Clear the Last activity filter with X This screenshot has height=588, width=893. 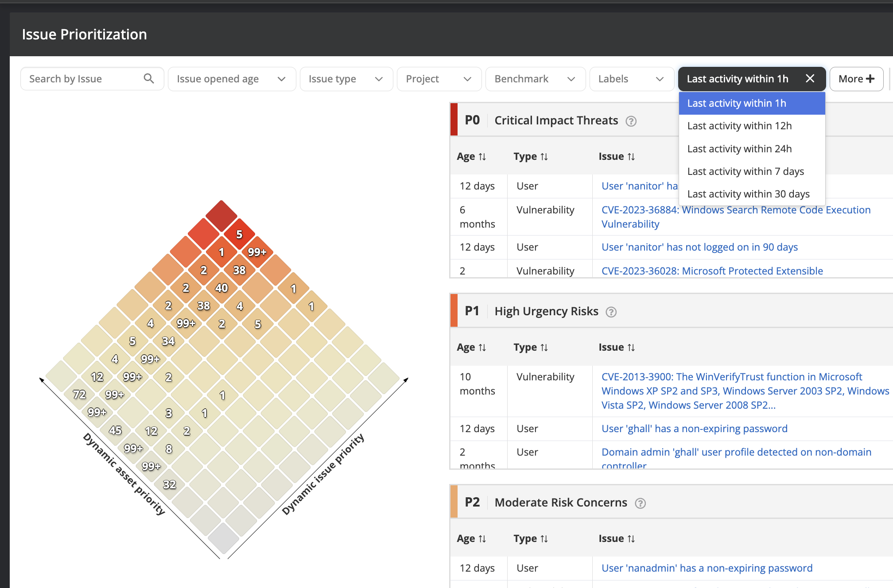pyautogui.click(x=810, y=79)
